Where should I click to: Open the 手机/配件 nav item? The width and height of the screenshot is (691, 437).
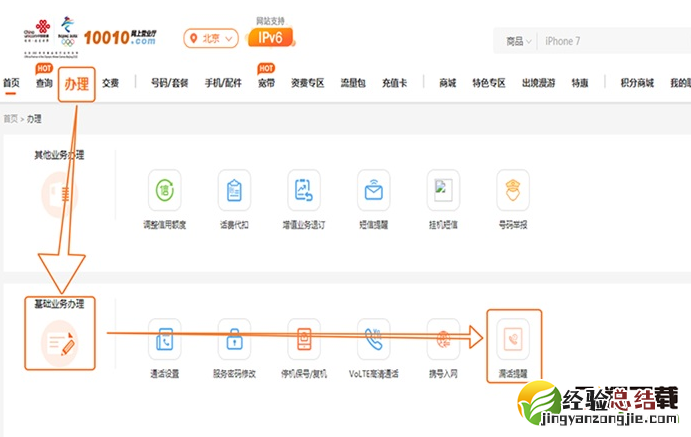coord(223,83)
